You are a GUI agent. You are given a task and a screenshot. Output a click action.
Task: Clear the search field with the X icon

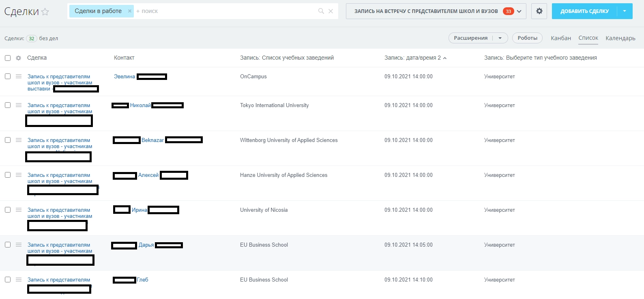(331, 11)
